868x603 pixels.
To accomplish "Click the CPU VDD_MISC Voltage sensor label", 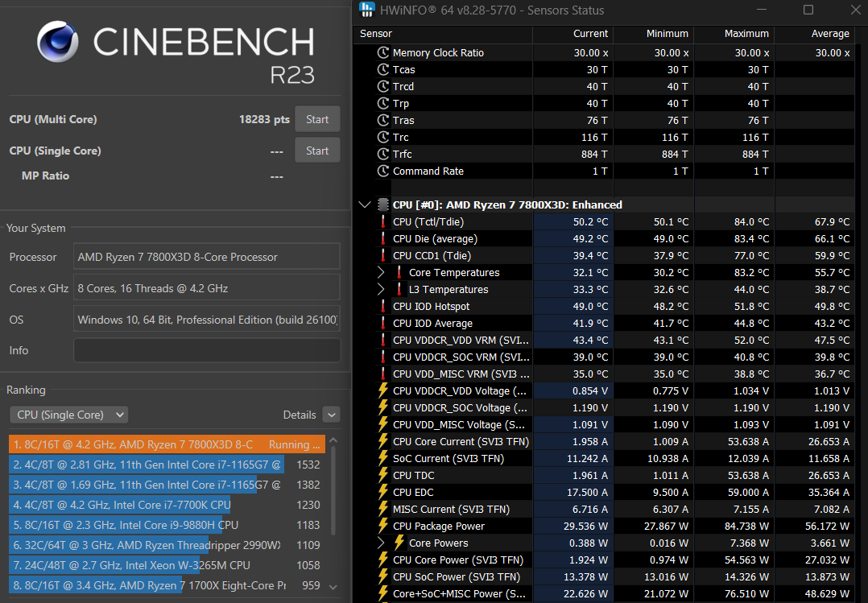I will (x=460, y=425).
